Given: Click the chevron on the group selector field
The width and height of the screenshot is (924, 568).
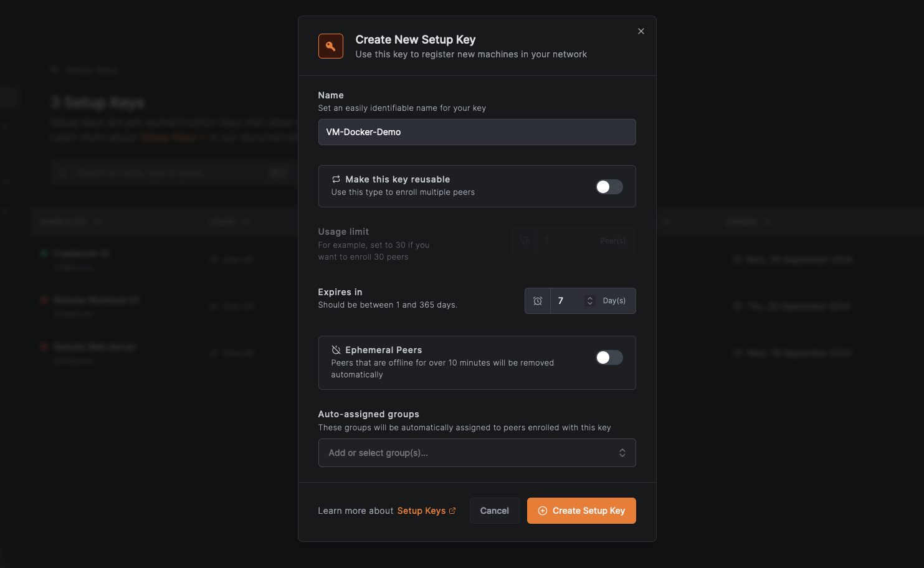Looking at the screenshot, I should tap(622, 453).
